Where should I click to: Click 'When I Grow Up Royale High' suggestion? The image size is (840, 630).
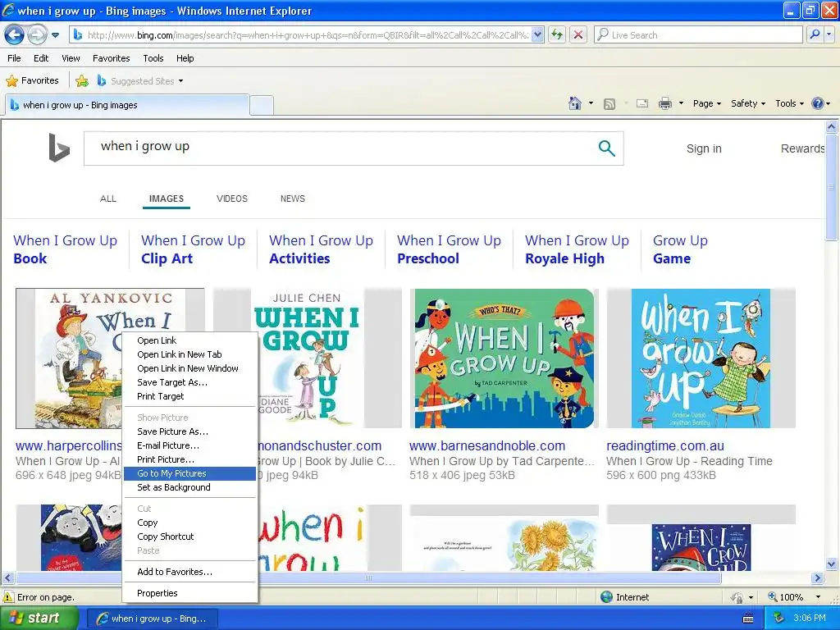click(x=577, y=249)
